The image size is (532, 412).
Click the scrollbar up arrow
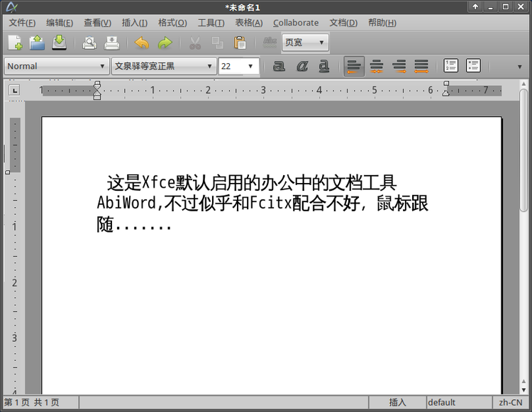[523, 84]
